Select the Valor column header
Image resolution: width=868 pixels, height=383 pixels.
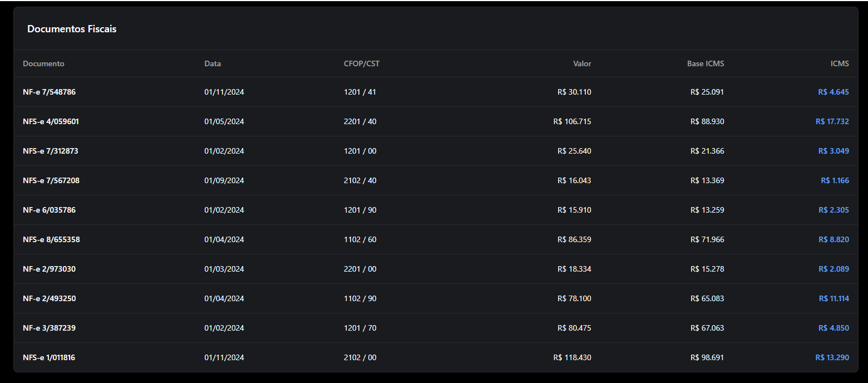tap(582, 63)
